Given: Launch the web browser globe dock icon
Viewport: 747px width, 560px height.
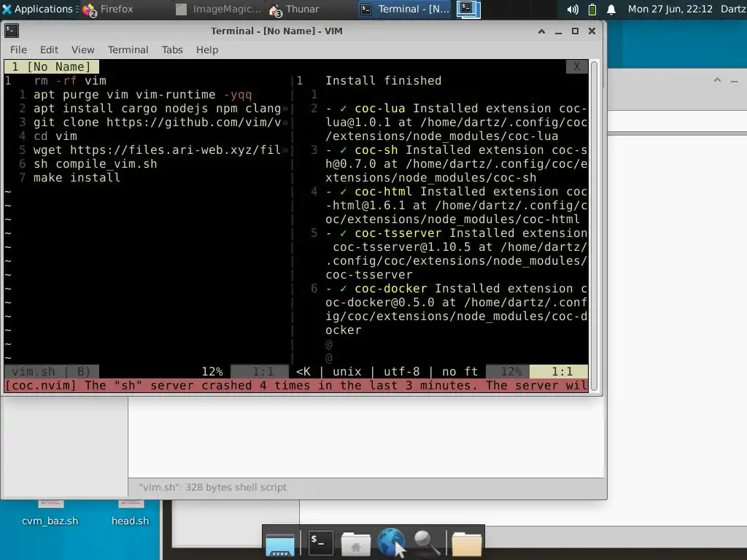Looking at the screenshot, I should coord(391,542).
